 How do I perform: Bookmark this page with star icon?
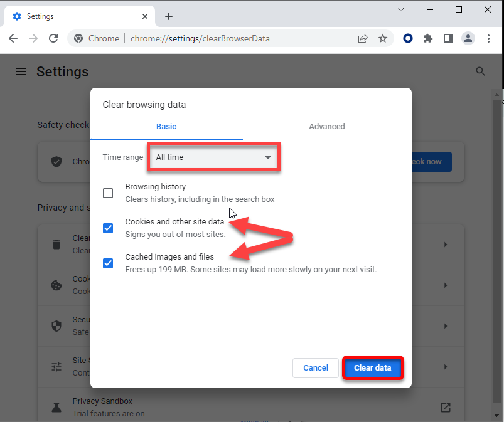point(383,38)
